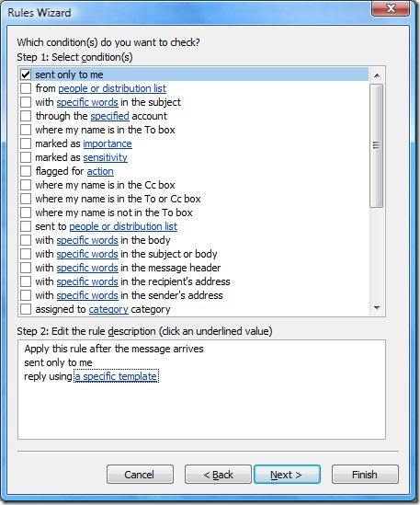Click the 'action' link
The height and width of the screenshot is (505, 420).
(100, 171)
